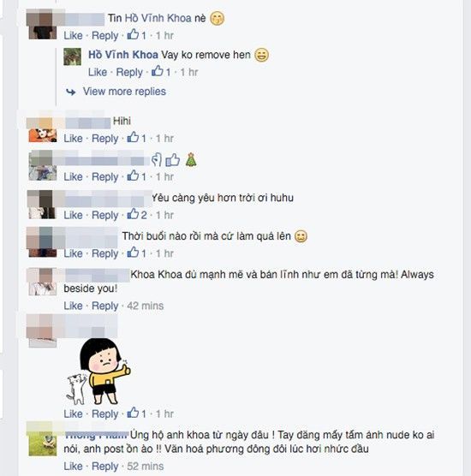Click the 52 mins timestamp
This screenshot has height=476, width=471.
(146, 467)
